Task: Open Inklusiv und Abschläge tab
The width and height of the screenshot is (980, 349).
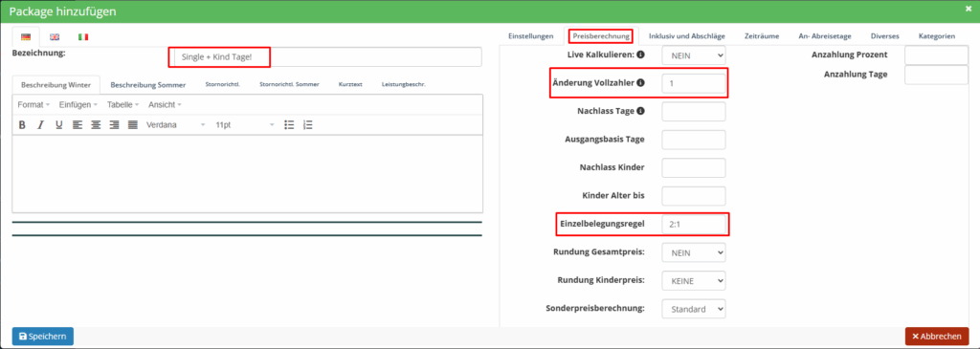Action: [x=686, y=36]
